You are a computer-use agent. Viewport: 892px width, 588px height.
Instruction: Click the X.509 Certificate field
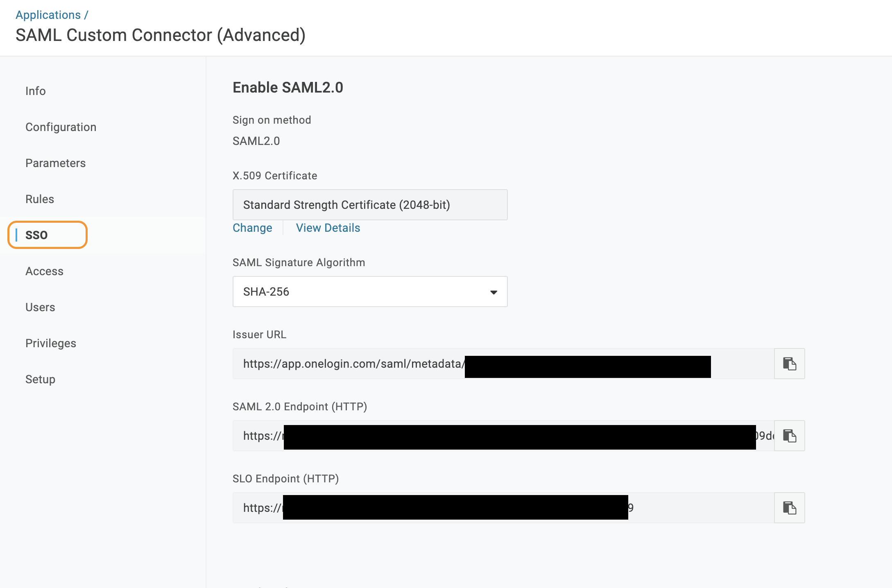point(369,205)
